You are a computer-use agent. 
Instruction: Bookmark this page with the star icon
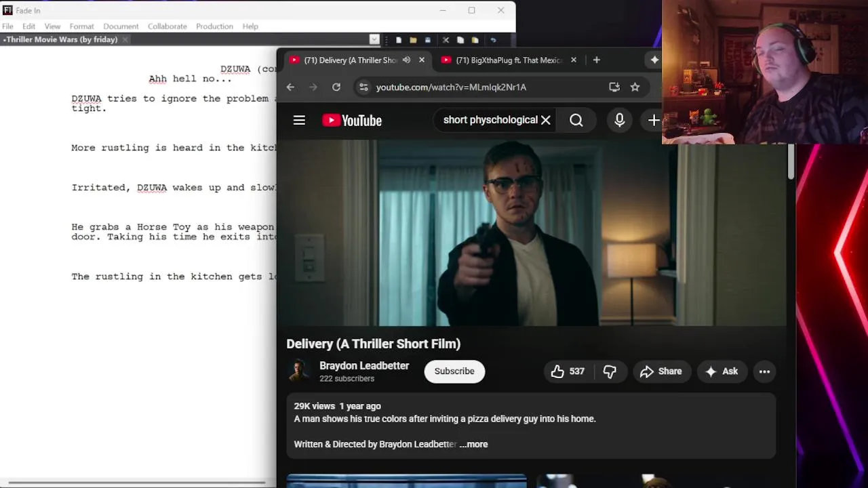tap(635, 87)
